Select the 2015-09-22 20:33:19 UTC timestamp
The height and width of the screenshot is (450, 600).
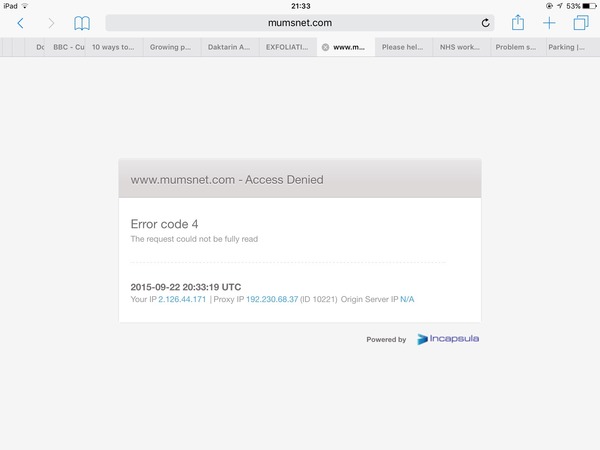click(186, 287)
